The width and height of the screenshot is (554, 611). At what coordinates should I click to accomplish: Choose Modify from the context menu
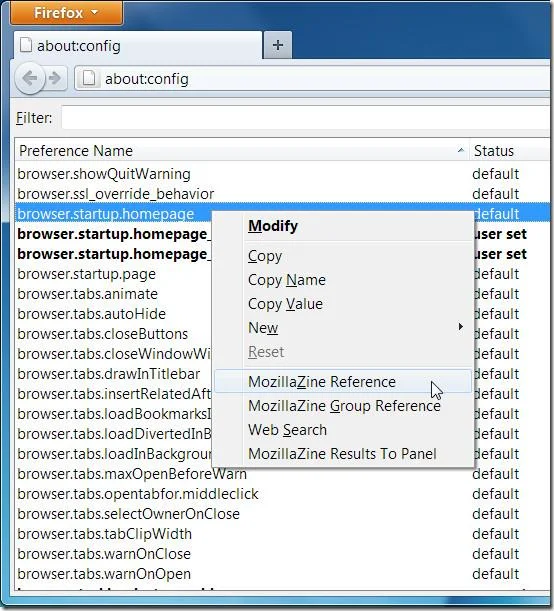coord(273,226)
